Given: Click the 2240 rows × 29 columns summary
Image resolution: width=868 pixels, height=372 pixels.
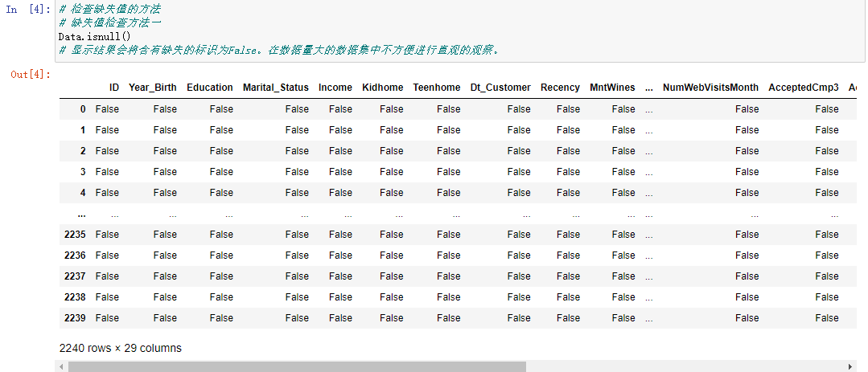Looking at the screenshot, I should 120,348.
